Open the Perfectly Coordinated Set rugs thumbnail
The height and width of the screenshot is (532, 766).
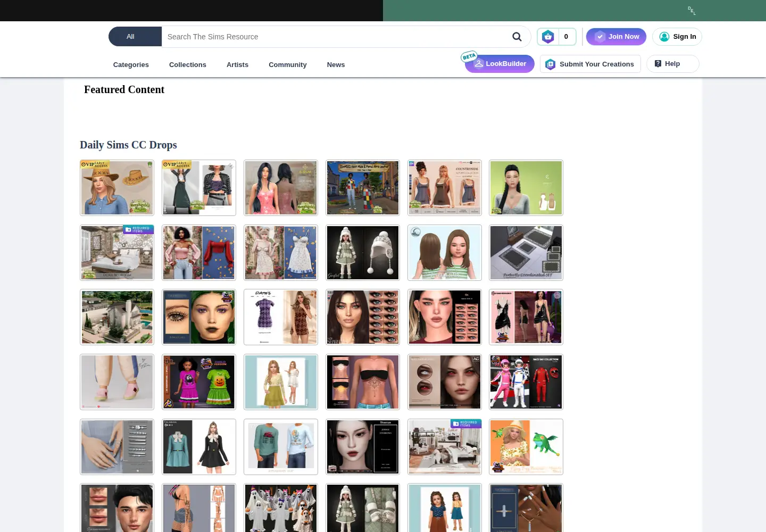pos(526,253)
